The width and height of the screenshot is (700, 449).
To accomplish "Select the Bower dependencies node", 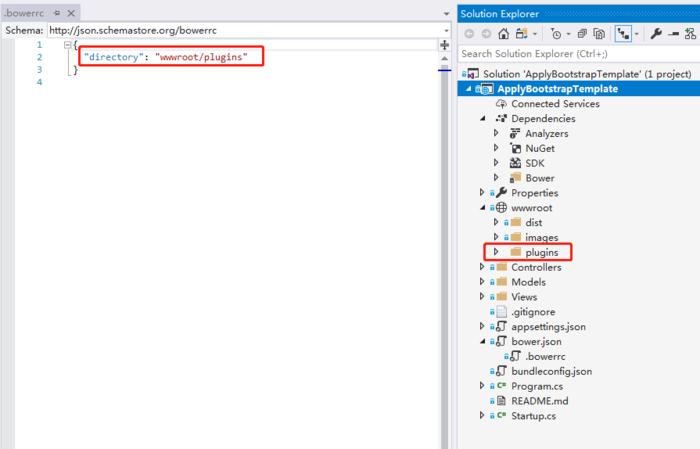I will 540,178.
